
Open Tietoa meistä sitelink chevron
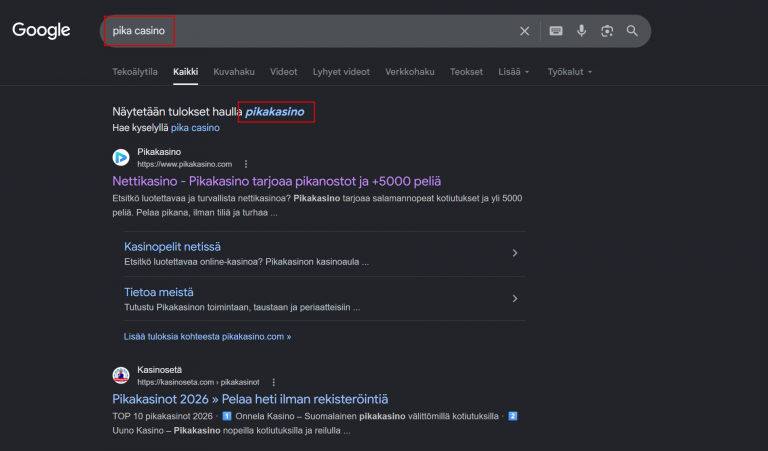515,298
